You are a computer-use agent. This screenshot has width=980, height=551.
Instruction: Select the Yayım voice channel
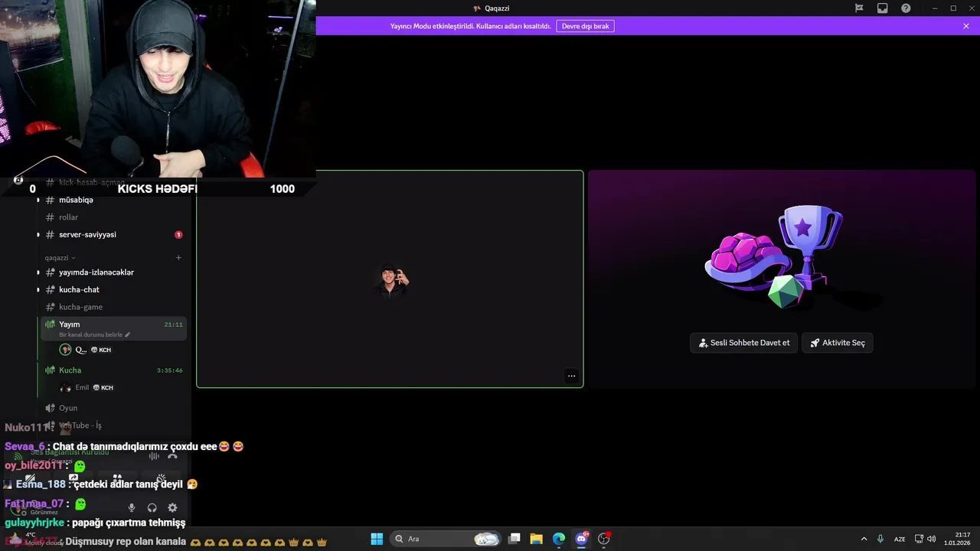click(112, 328)
